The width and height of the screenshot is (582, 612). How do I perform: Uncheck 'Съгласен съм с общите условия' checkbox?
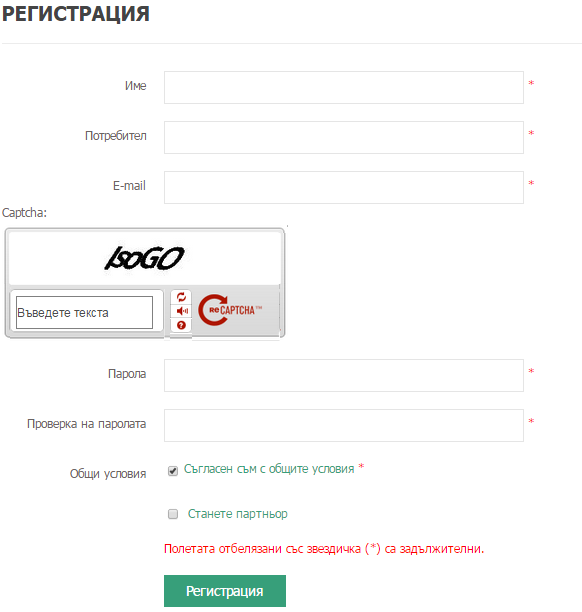click(x=173, y=471)
